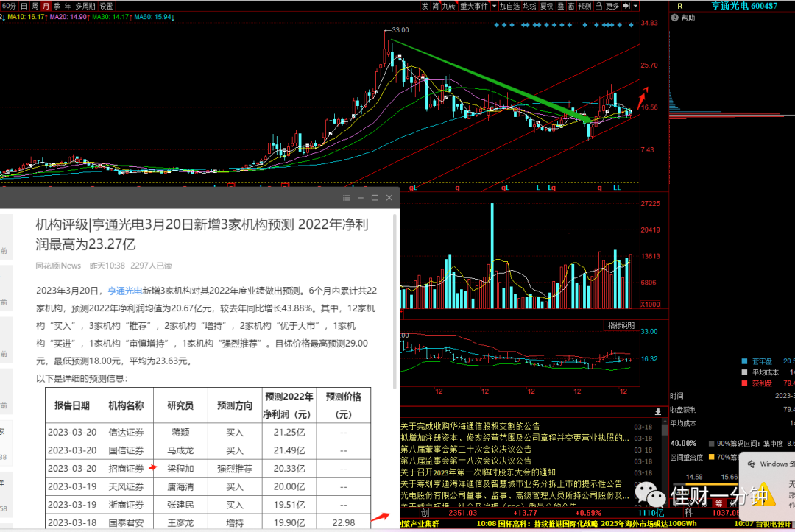795x532 pixels.
Task: Add stock via 加自选 button
Action: [x=509, y=6]
